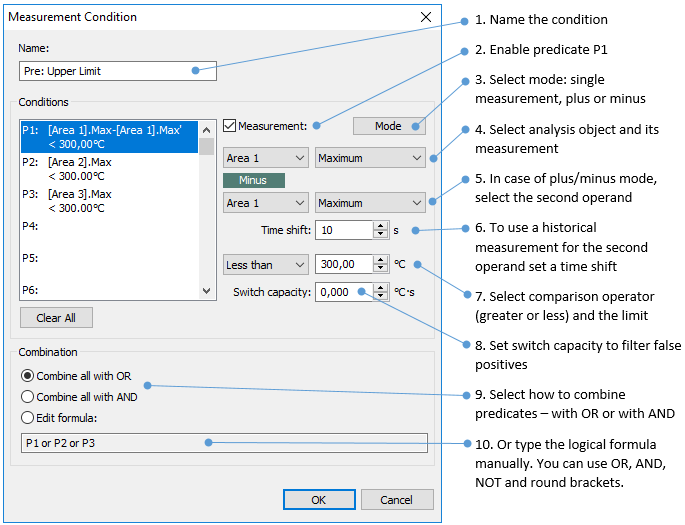Select the Edit formula radio option

pos(59,418)
